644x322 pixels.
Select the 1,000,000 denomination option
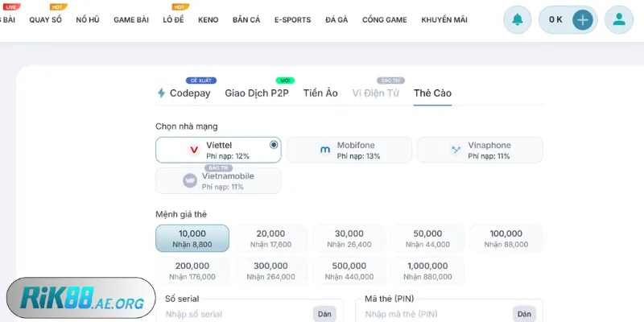tap(428, 270)
